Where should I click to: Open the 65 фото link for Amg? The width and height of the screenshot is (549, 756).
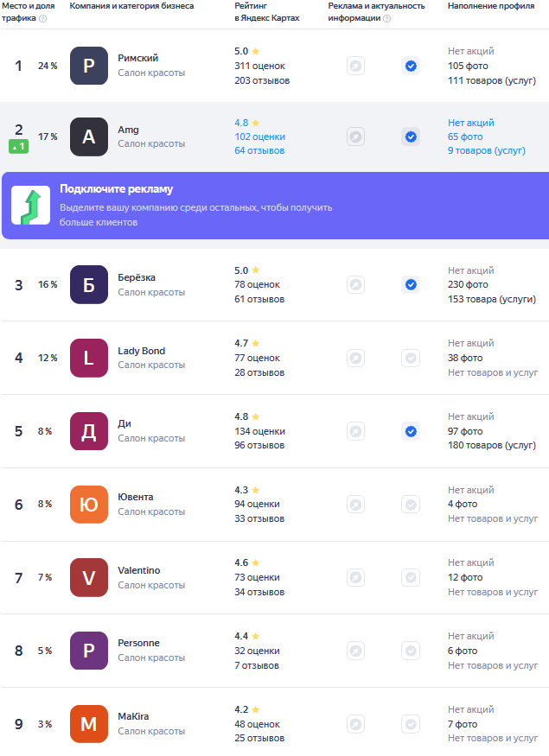465,137
